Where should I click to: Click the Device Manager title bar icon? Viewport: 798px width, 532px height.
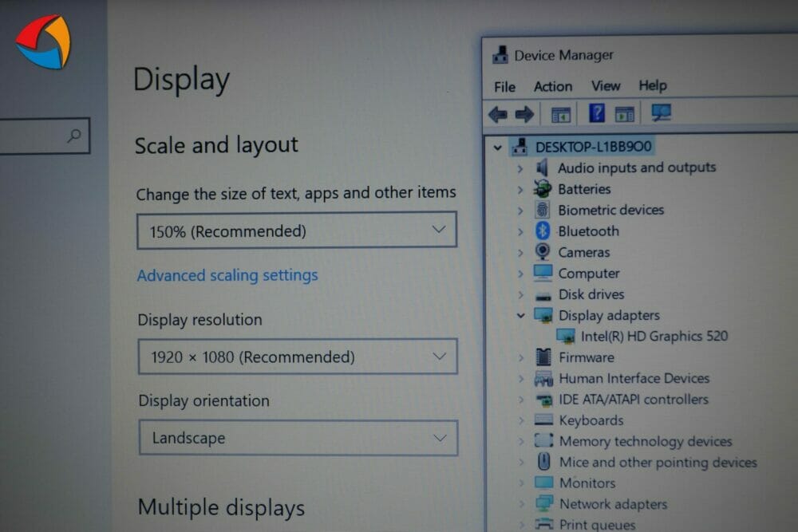tap(500, 55)
